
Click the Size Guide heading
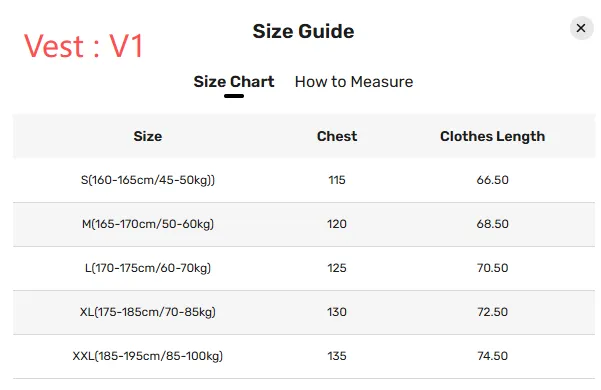click(x=303, y=31)
